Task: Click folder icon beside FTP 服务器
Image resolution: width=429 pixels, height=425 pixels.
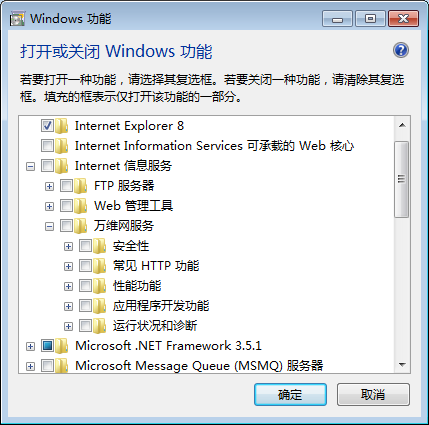Action: 81,186
